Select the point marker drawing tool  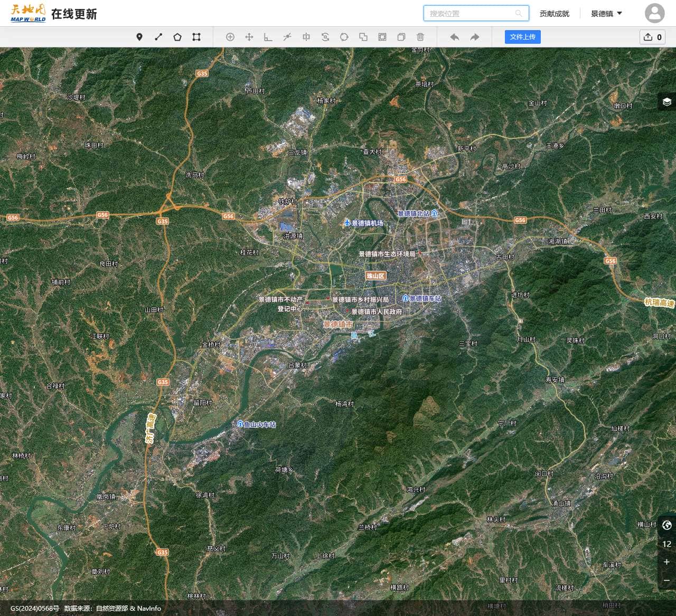coord(139,37)
